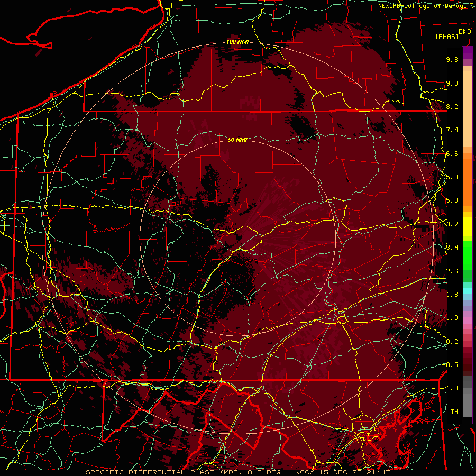Screen dimensions: 476x476
Task: Pick the bright green segment of the color bar
Action: (467, 255)
